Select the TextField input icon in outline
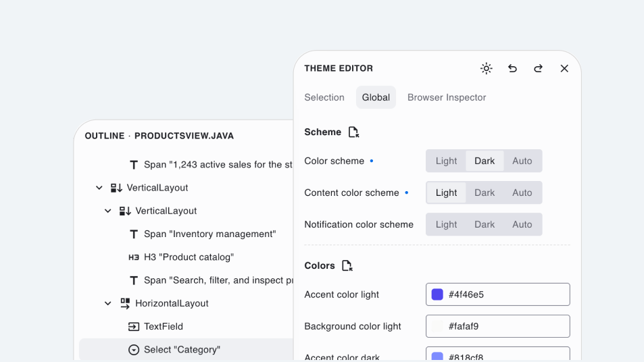 point(134,327)
